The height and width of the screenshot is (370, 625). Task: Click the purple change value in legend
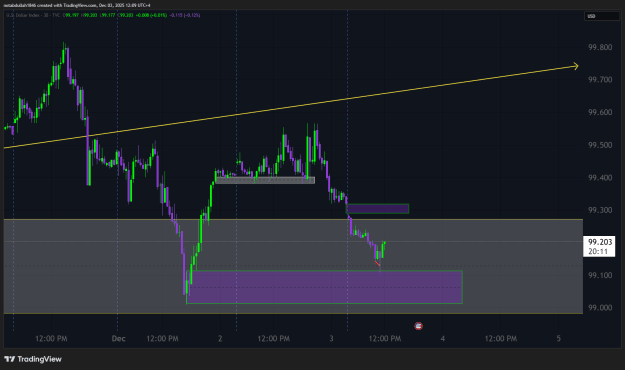click(x=185, y=15)
